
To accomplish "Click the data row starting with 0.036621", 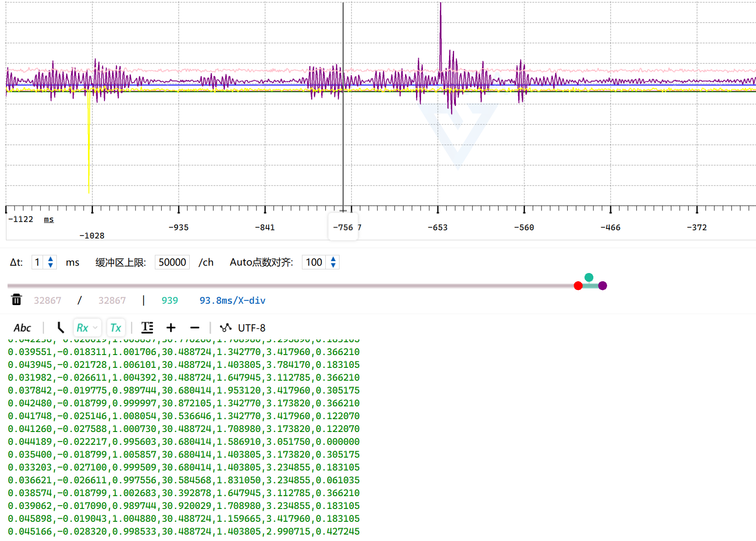I will point(184,480).
